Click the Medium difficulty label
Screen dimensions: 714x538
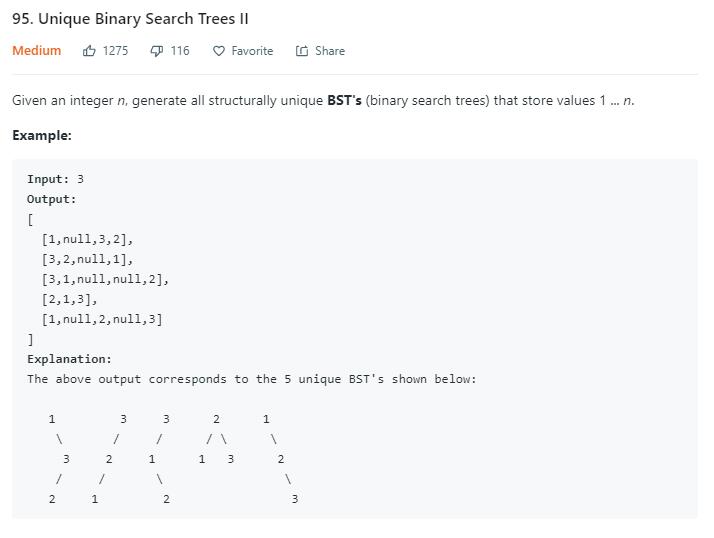click(x=37, y=51)
